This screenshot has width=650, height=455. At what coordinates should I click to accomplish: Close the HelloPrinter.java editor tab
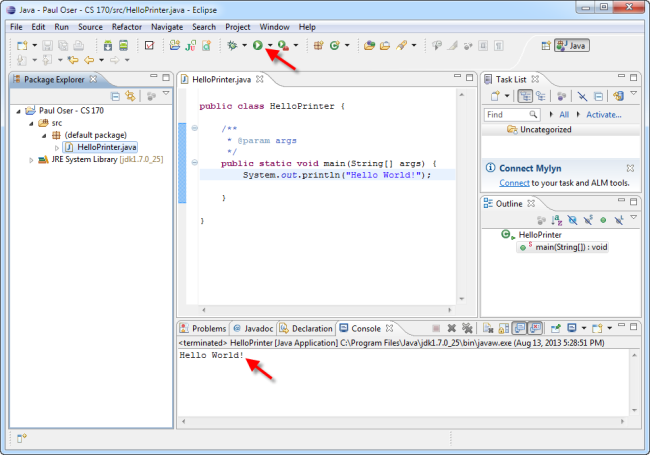(x=260, y=79)
